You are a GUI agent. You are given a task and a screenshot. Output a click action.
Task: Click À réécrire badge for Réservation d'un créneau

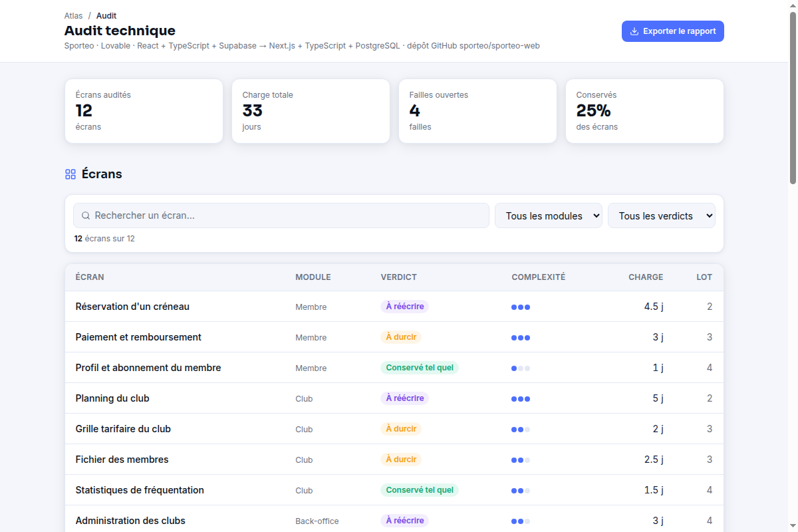coord(405,307)
